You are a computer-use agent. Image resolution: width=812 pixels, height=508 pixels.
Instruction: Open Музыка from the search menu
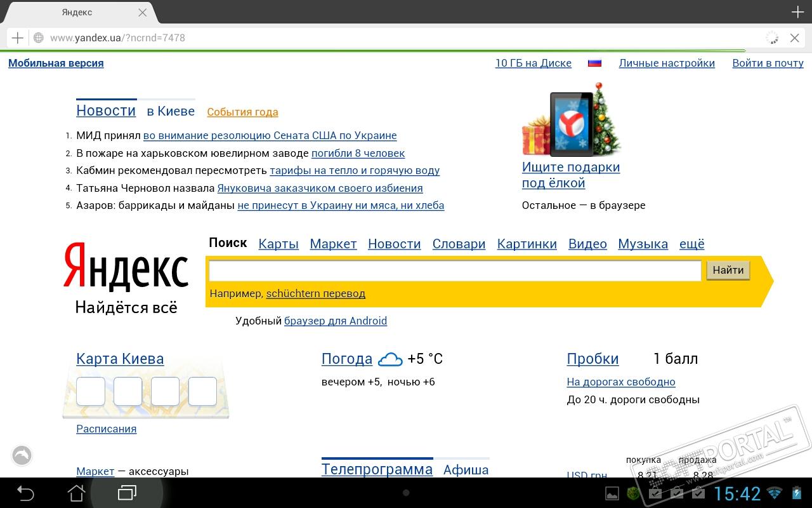pos(643,244)
